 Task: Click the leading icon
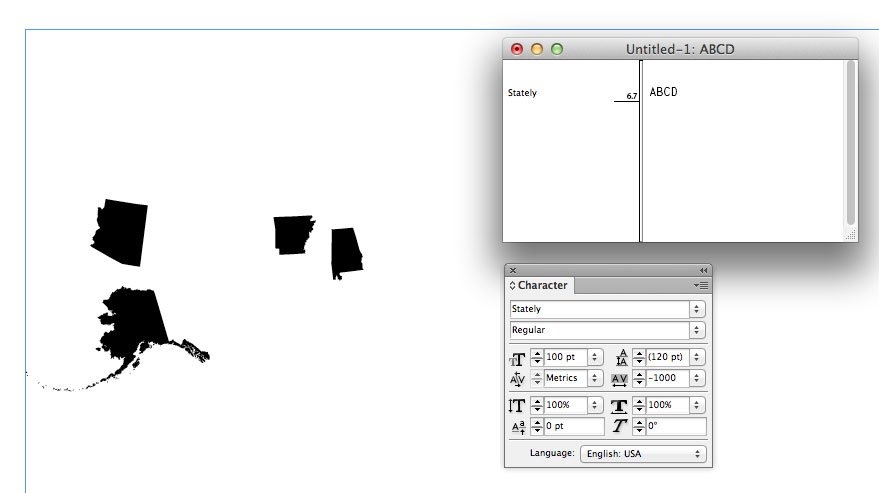pos(619,358)
